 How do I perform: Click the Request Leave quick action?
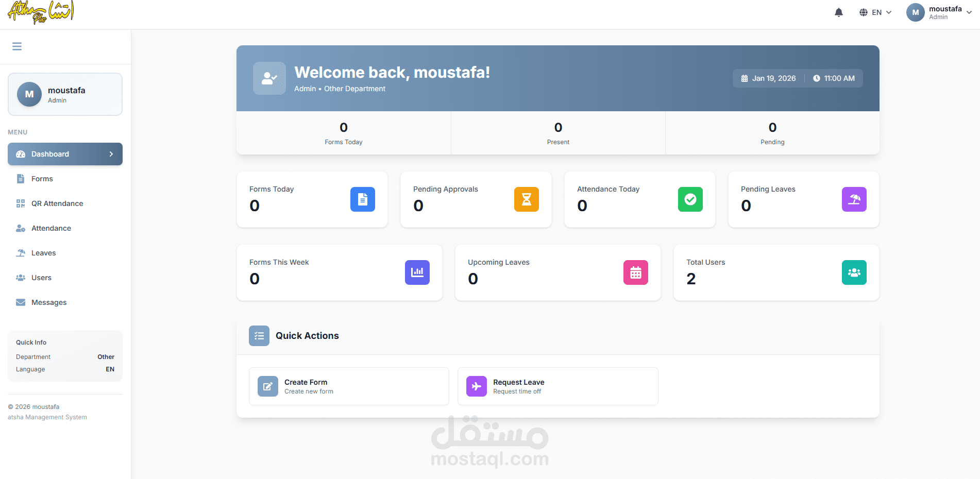tap(558, 386)
